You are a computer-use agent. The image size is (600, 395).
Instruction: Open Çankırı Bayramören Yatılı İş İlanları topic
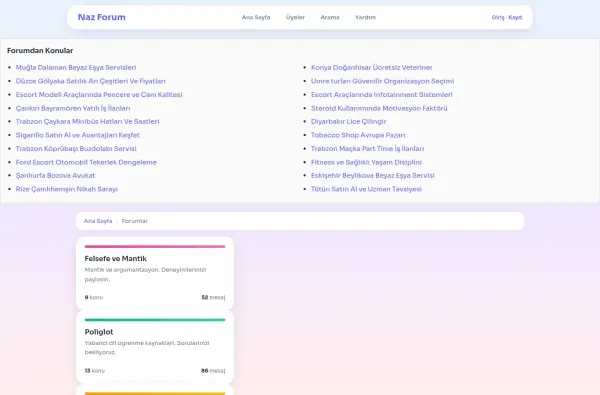click(73, 108)
